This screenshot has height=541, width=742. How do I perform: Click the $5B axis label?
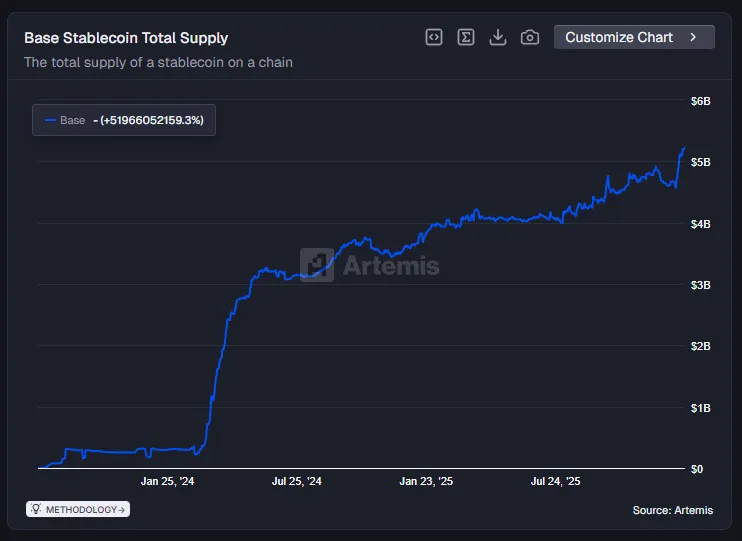pos(700,162)
